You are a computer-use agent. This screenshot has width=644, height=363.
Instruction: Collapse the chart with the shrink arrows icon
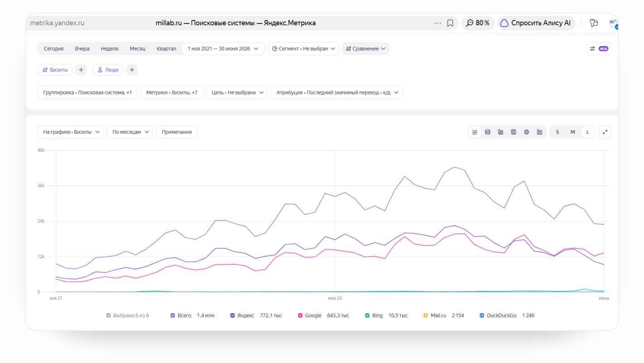coord(605,132)
